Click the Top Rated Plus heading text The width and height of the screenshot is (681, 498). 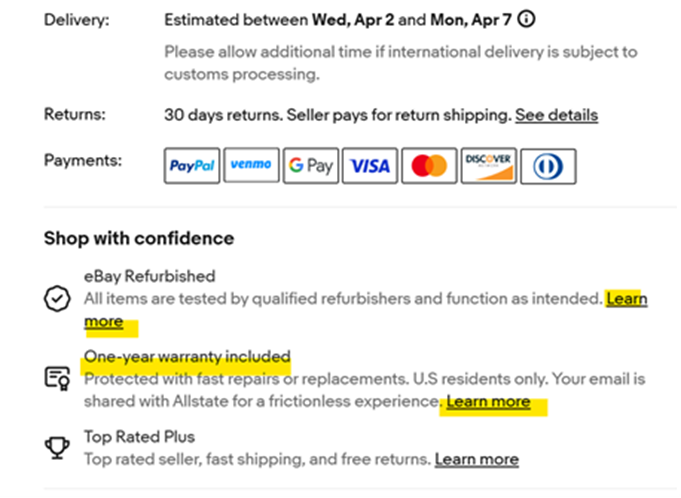click(139, 437)
